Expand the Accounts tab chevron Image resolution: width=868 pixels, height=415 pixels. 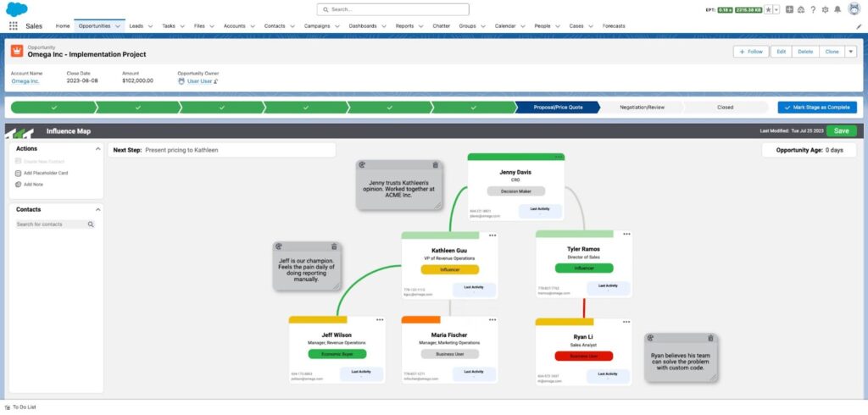click(253, 26)
